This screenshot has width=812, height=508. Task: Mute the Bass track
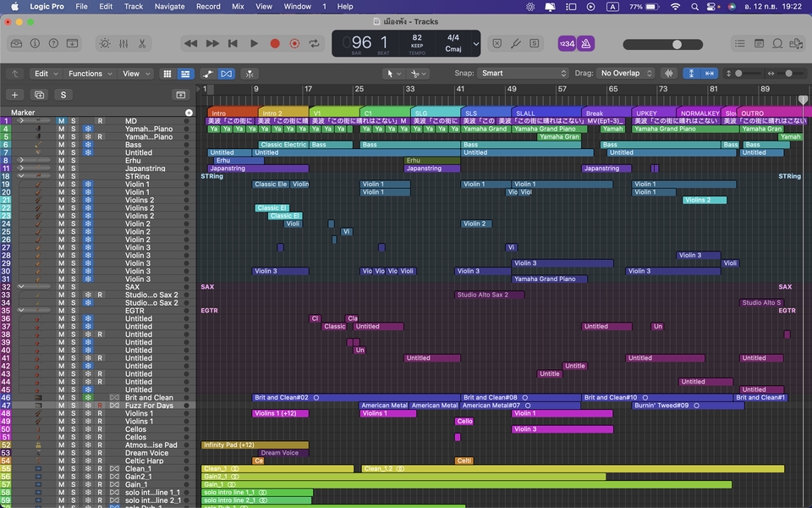point(60,144)
